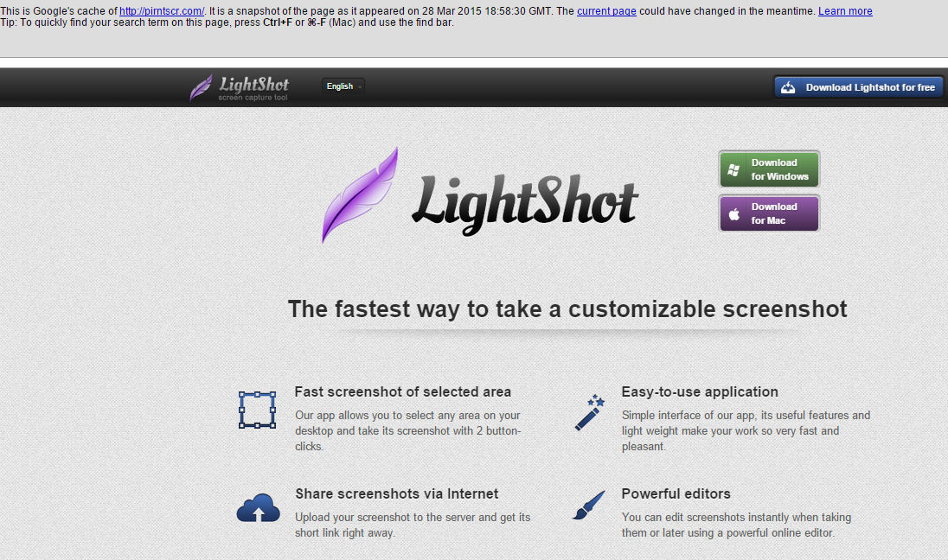Click the Share screenshots via Internet heading
This screenshot has width=948, height=560.
[397, 493]
